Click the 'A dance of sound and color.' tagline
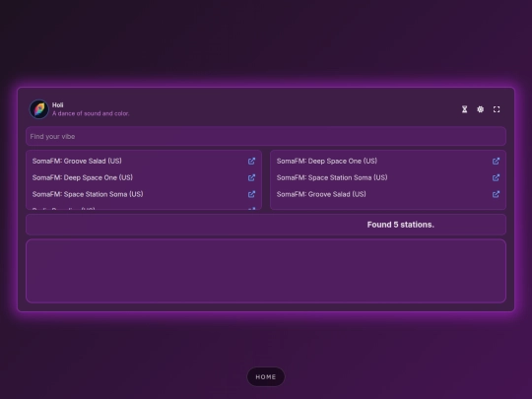This screenshot has width=532, height=399. tap(91, 113)
